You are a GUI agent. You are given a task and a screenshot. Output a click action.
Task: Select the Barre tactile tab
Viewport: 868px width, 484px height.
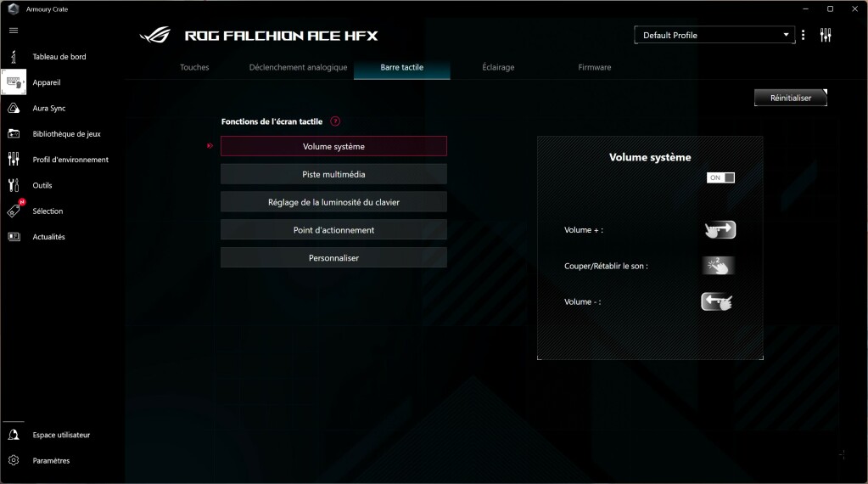pyautogui.click(x=402, y=67)
